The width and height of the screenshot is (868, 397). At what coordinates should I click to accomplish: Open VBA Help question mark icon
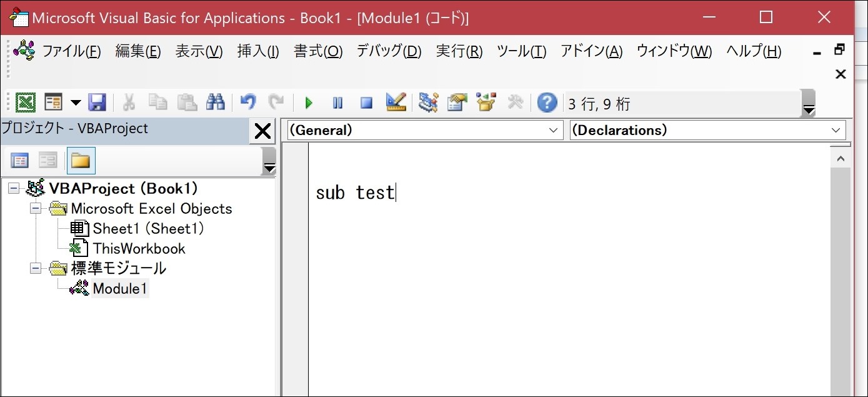point(547,102)
